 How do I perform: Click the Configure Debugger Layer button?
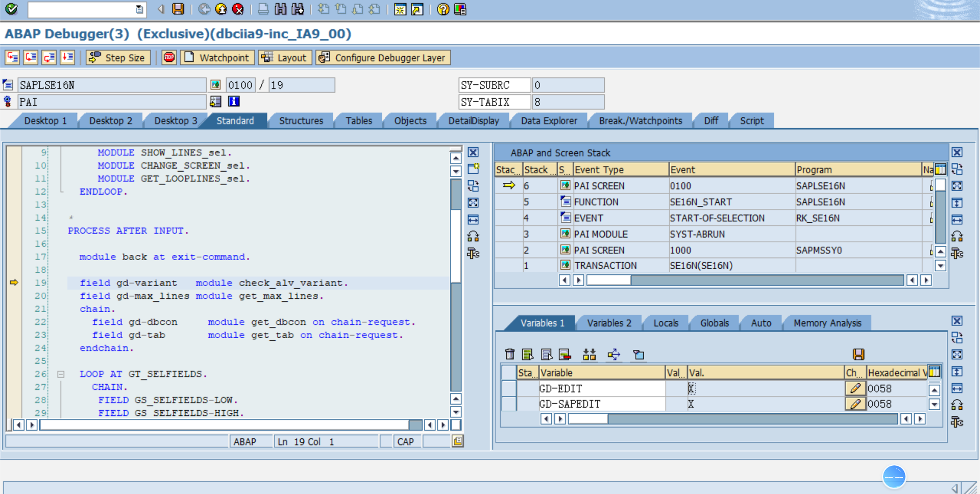tap(383, 58)
